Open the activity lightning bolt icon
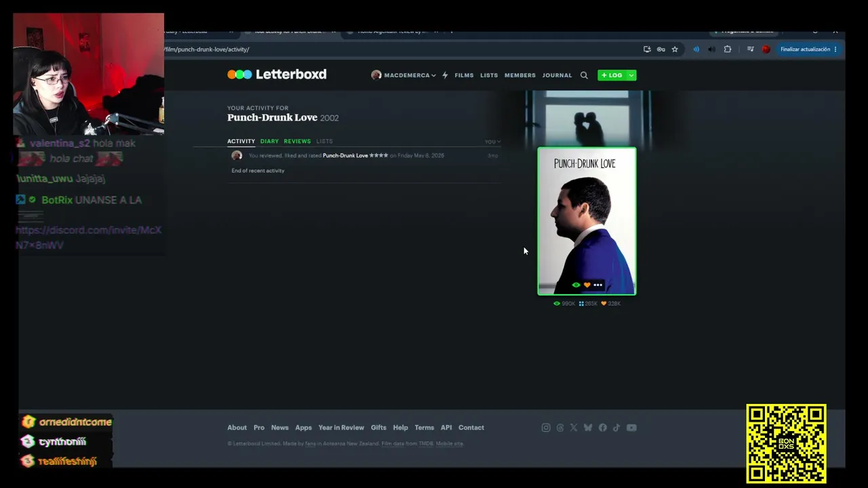This screenshot has height=488, width=868. (445, 75)
